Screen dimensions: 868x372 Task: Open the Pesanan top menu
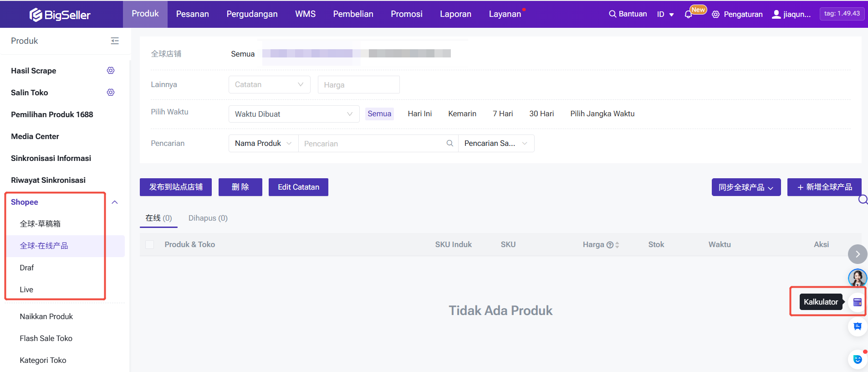click(x=192, y=14)
